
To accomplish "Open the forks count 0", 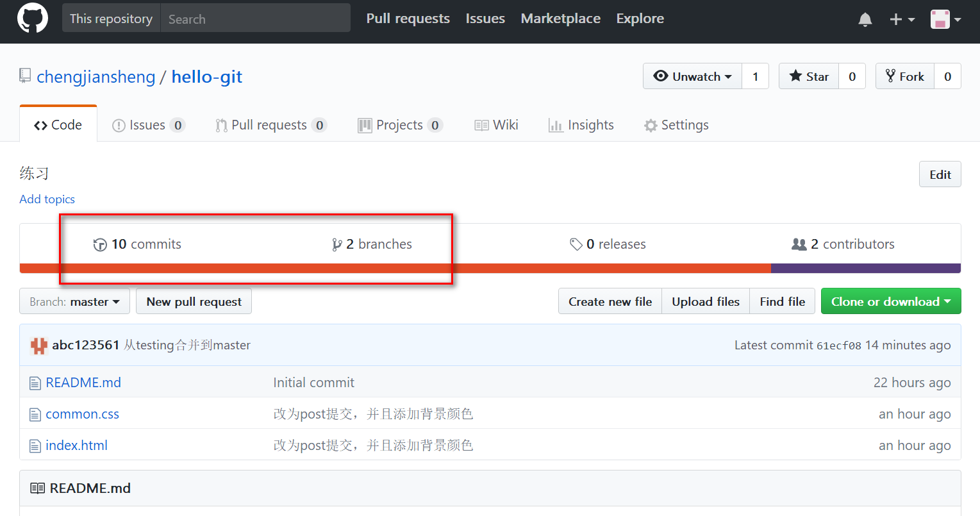I will point(948,76).
